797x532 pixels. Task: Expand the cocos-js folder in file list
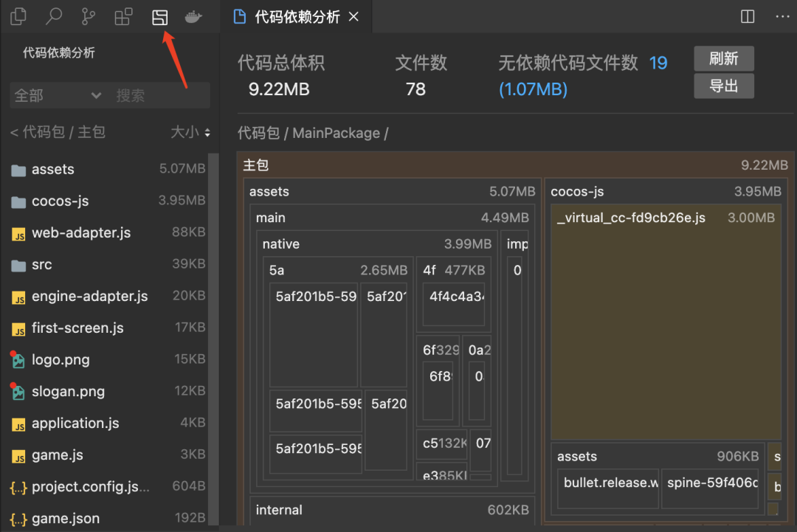click(x=108, y=201)
